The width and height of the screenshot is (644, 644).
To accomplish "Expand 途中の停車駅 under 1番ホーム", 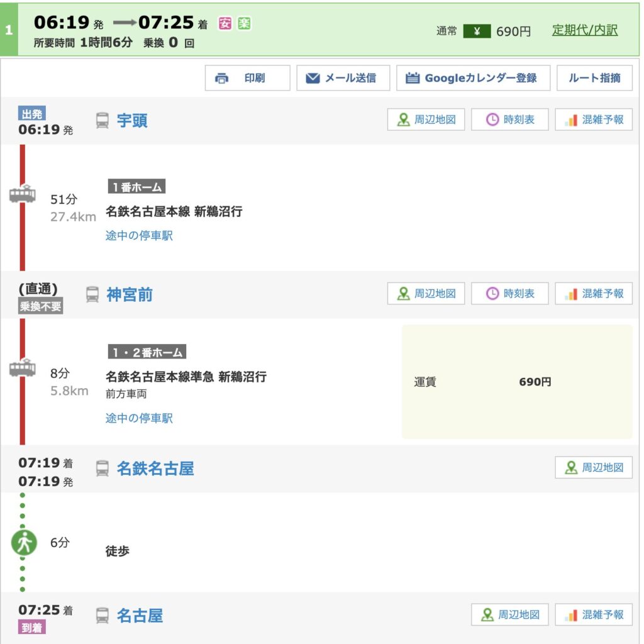I will [139, 236].
